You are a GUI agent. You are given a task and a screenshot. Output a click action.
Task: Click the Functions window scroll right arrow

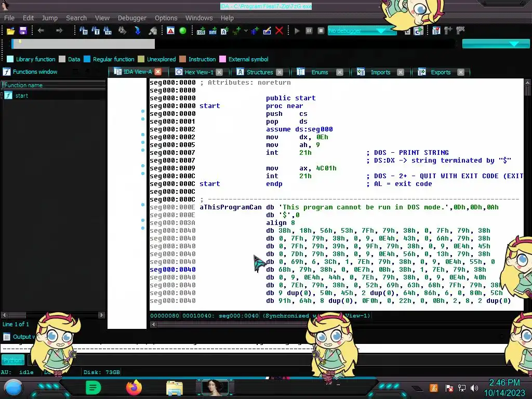[101, 315]
